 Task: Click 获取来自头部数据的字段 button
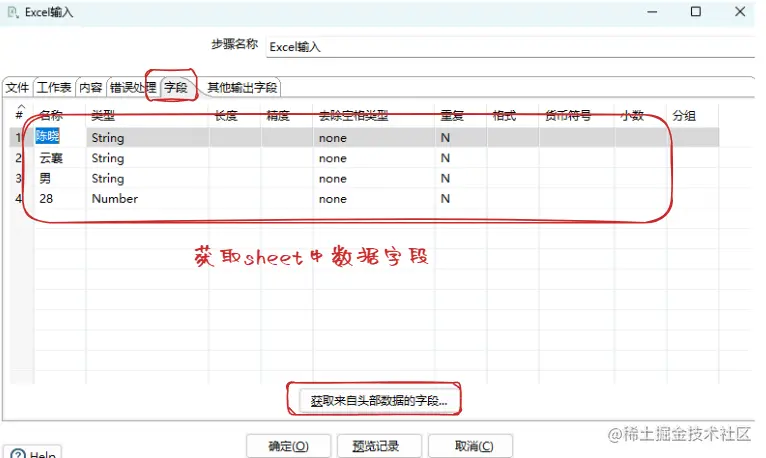pyautogui.click(x=379, y=401)
